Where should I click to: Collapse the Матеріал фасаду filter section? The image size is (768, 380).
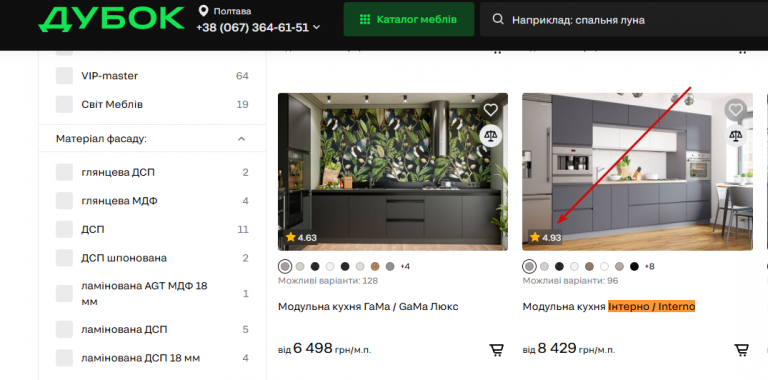coord(241,139)
